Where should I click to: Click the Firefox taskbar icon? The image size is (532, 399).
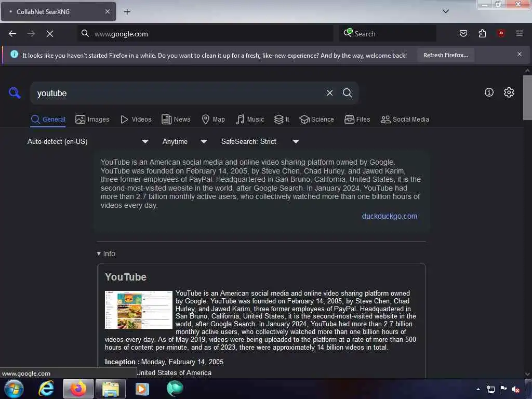[x=78, y=389]
